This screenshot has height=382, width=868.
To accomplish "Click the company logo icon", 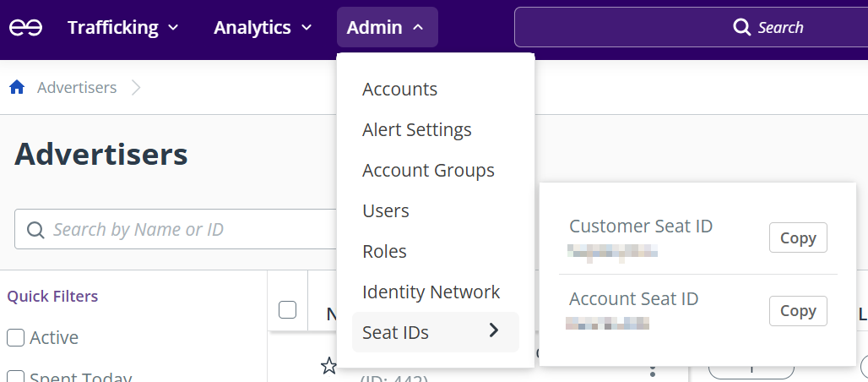I will point(25,28).
